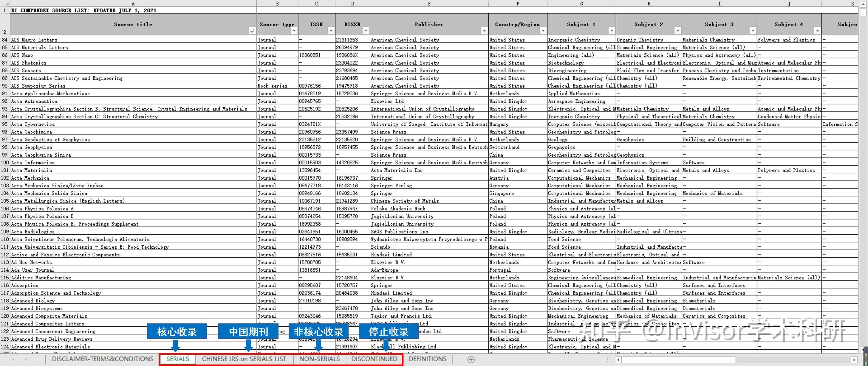
Task: Select column A header
Action: pos(133,3)
